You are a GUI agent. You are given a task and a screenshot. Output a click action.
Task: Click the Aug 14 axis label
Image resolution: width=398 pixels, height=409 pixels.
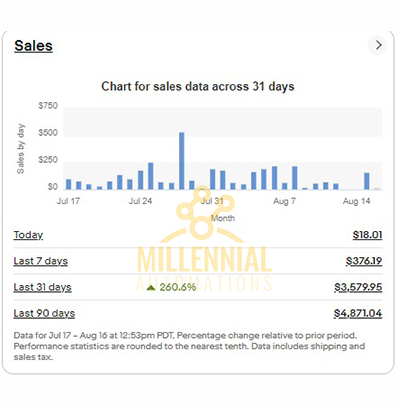pyautogui.click(x=356, y=201)
